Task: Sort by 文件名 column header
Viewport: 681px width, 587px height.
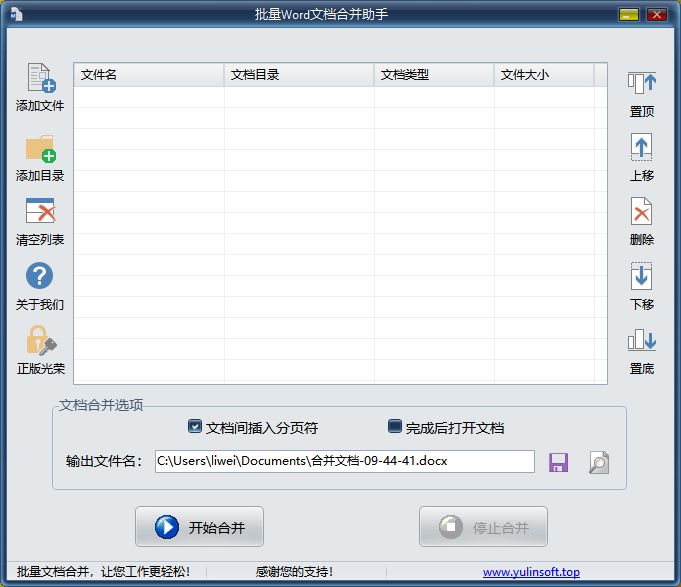Action: (x=149, y=75)
